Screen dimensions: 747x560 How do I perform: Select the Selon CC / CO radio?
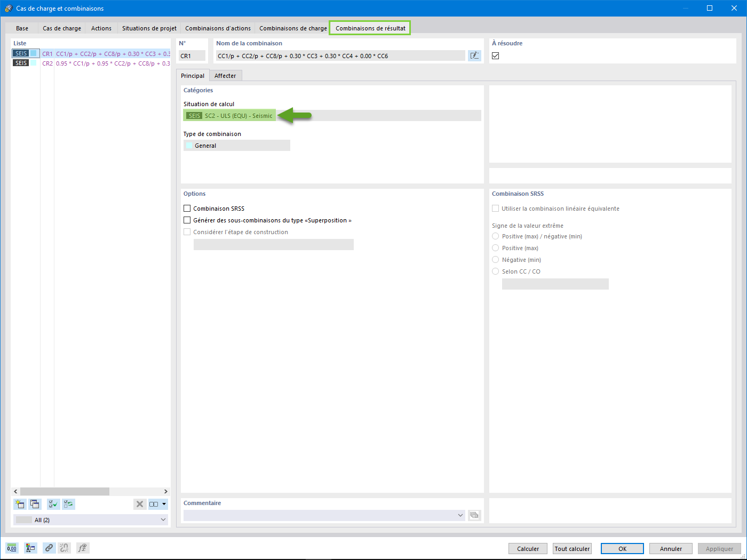(x=496, y=271)
